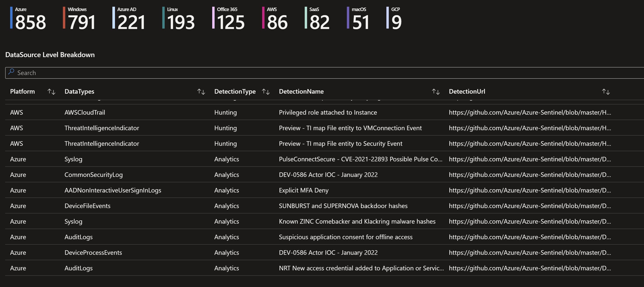The image size is (644, 287).
Task: Sort by the DataTypes column arrows
Action: coord(201,91)
